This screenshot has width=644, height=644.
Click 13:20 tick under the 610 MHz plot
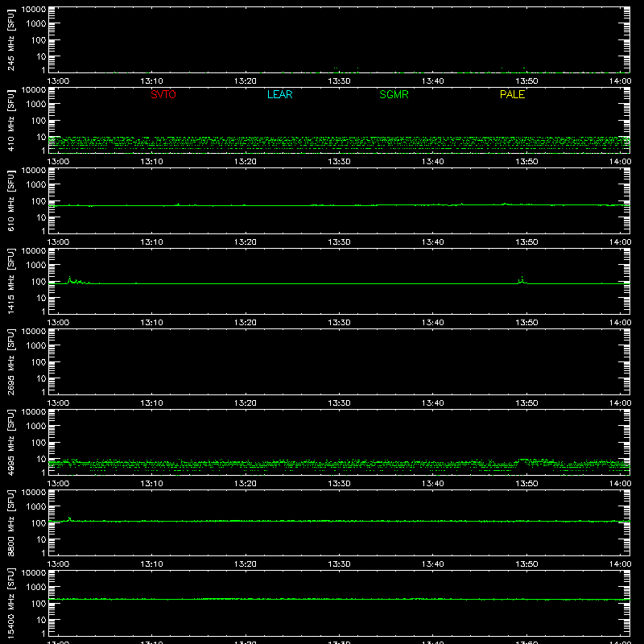pos(246,242)
